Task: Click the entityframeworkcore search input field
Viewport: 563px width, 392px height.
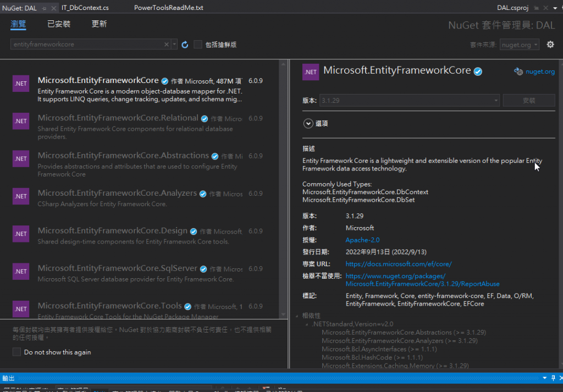Action: [87, 45]
